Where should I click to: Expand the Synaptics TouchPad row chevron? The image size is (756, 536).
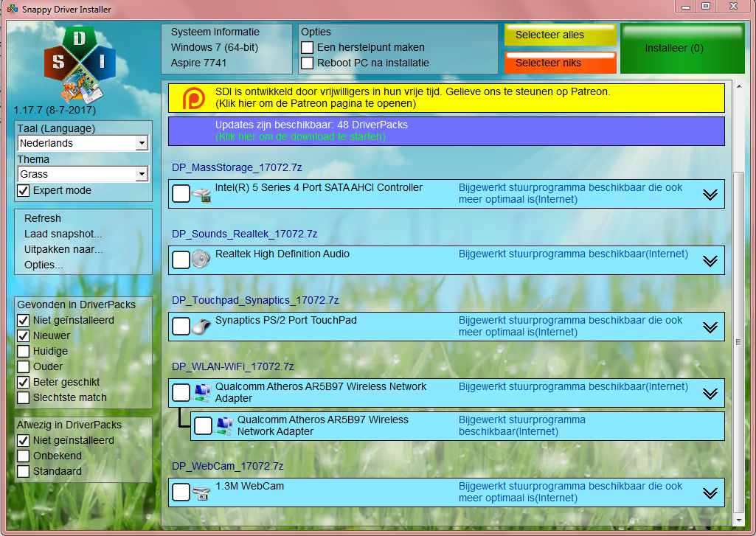pyautogui.click(x=710, y=327)
